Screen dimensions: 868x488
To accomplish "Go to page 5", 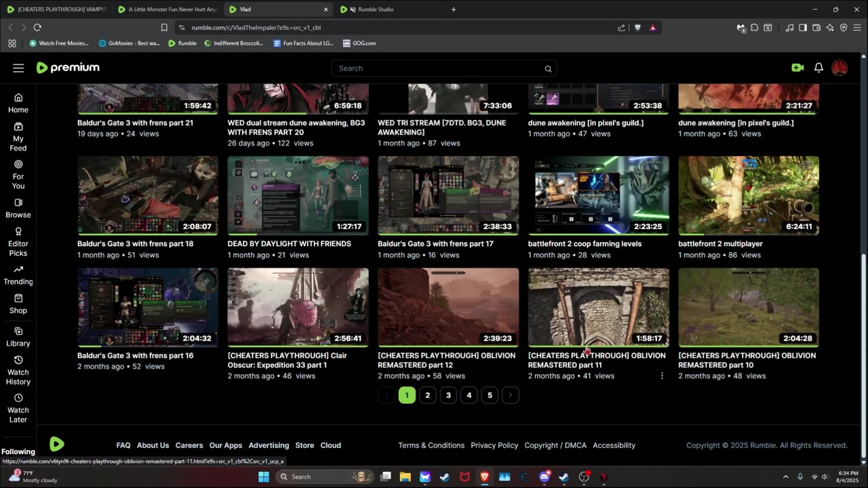I will tap(490, 395).
